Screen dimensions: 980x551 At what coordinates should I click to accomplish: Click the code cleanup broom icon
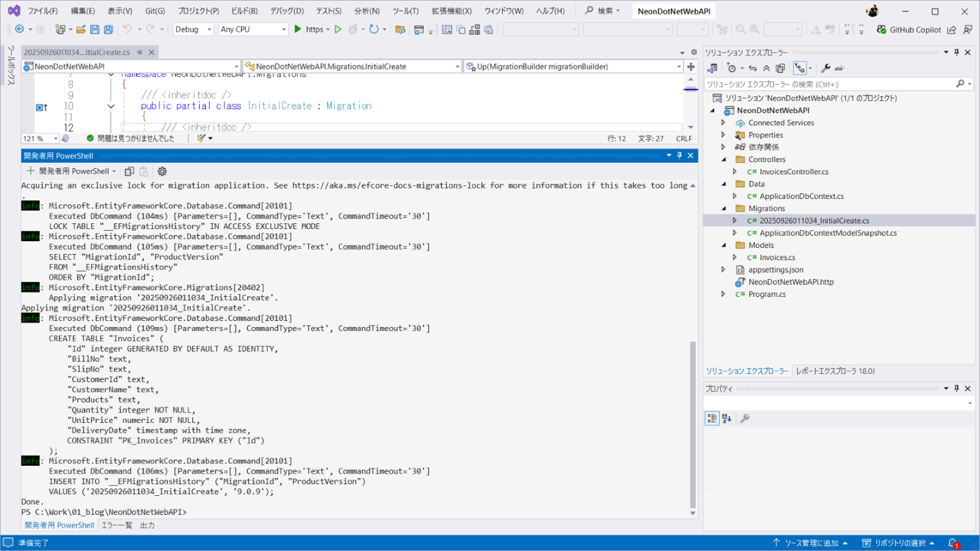(202, 138)
